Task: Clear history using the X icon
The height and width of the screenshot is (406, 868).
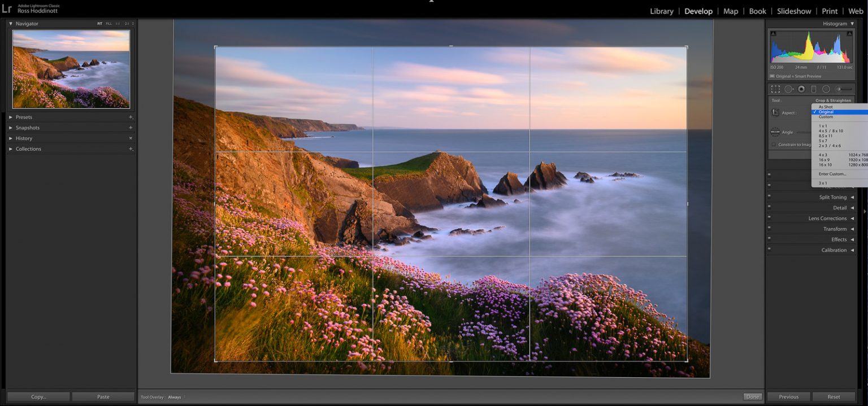Action: point(131,138)
